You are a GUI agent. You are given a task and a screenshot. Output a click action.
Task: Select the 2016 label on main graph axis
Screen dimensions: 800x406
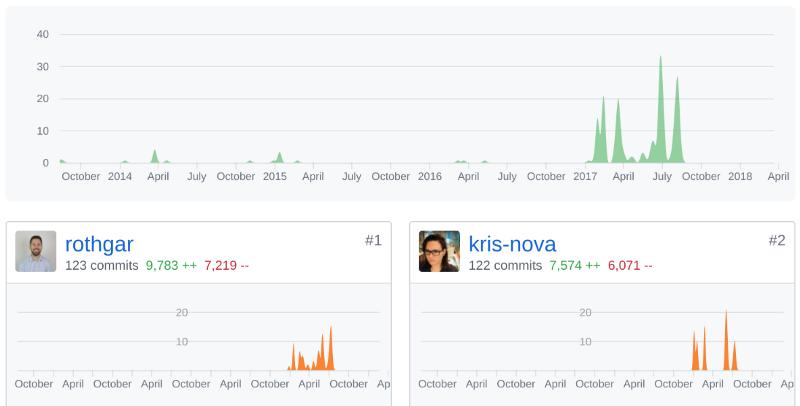(430, 176)
